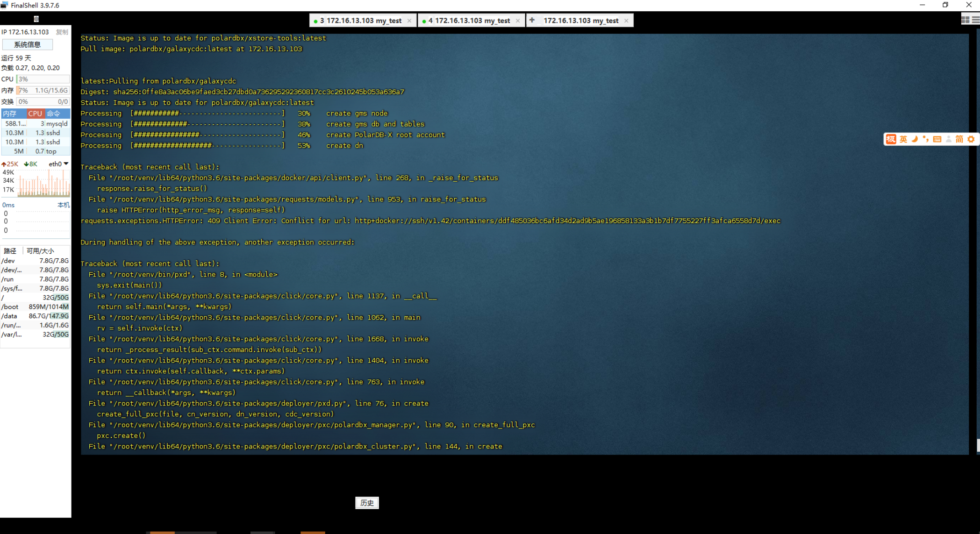The height and width of the screenshot is (534, 980).
Task: Click the 运行 59 天 uptime text
Action: [16, 58]
